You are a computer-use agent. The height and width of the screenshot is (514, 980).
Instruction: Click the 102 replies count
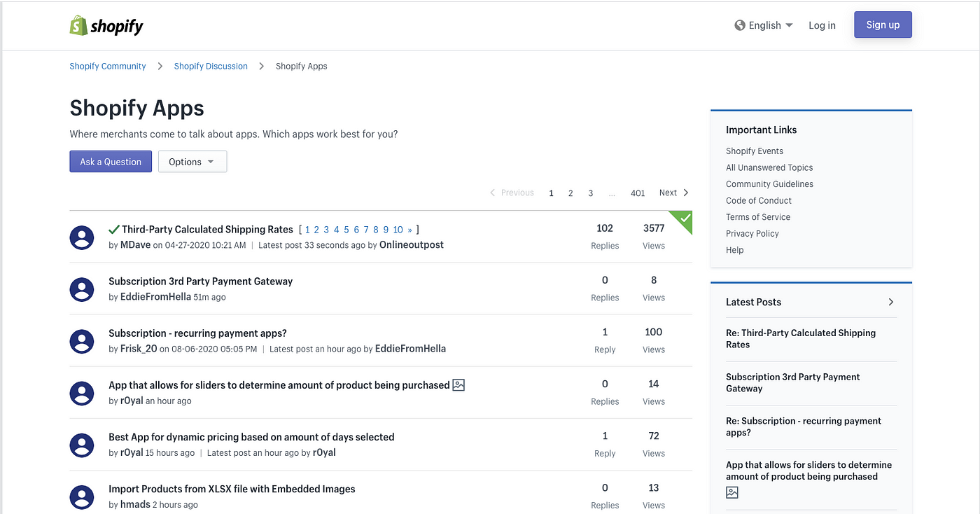605,228
